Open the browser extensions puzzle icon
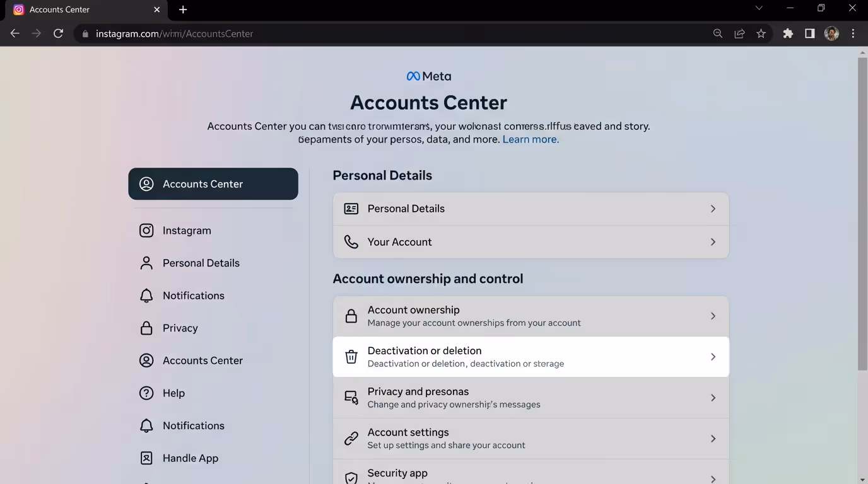Viewport: 868px width, 484px height. [x=788, y=33]
